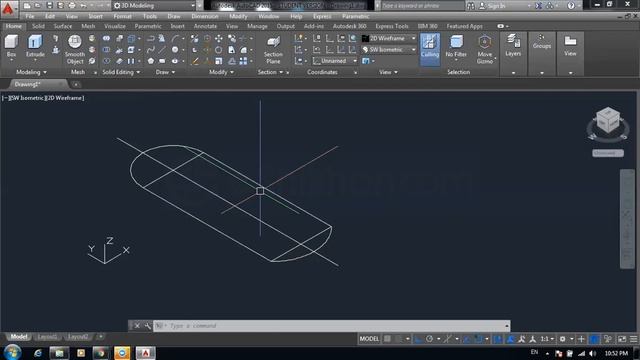640x360 pixels.
Task: Click the volume icon in system tray
Action: tap(593, 353)
